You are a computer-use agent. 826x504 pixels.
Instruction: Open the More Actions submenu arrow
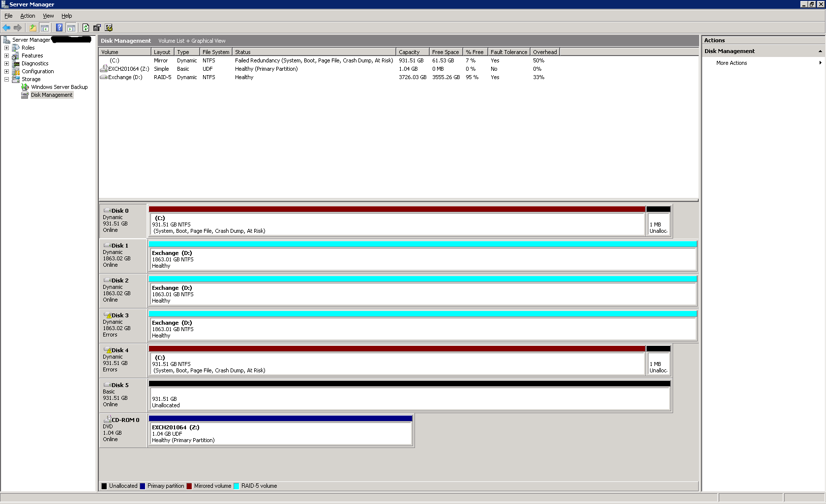pos(820,63)
